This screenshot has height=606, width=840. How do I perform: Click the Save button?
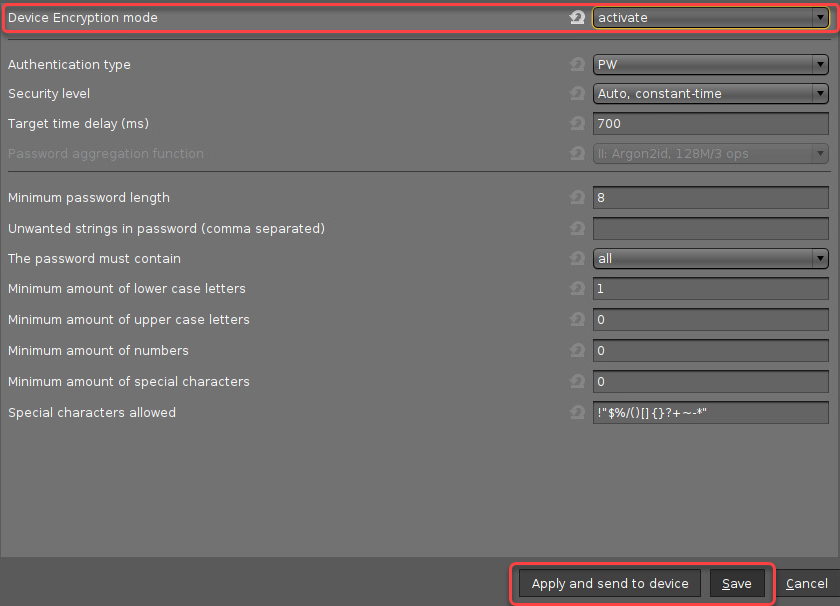pyautogui.click(x=737, y=584)
